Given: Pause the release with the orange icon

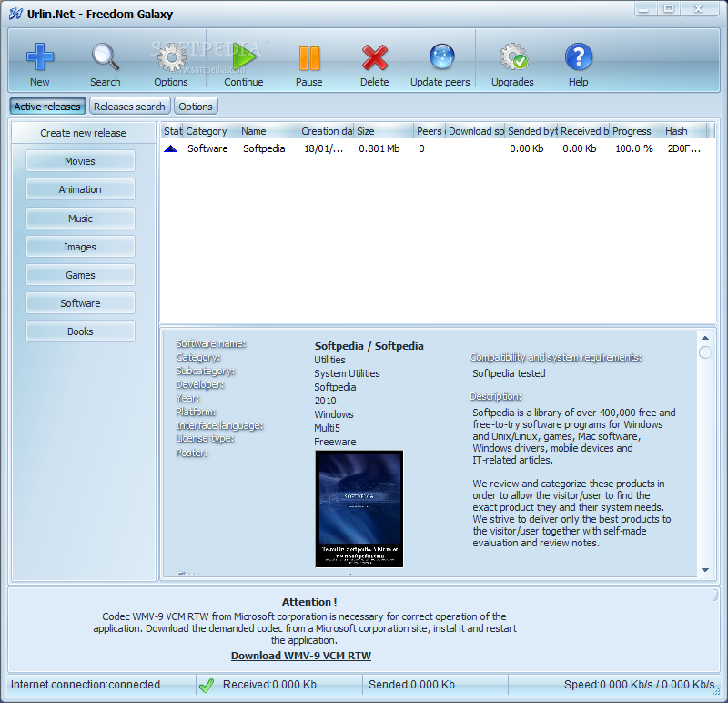Looking at the screenshot, I should [x=309, y=58].
